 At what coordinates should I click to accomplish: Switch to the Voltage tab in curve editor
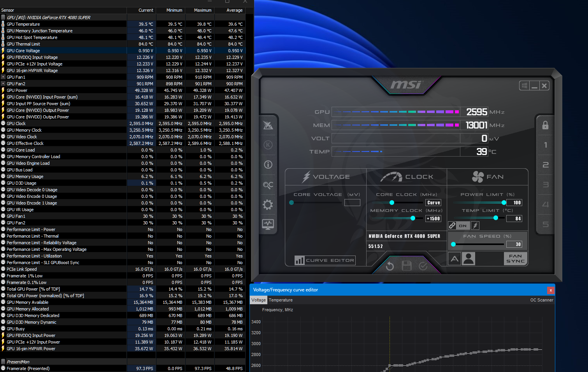click(258, 300)
